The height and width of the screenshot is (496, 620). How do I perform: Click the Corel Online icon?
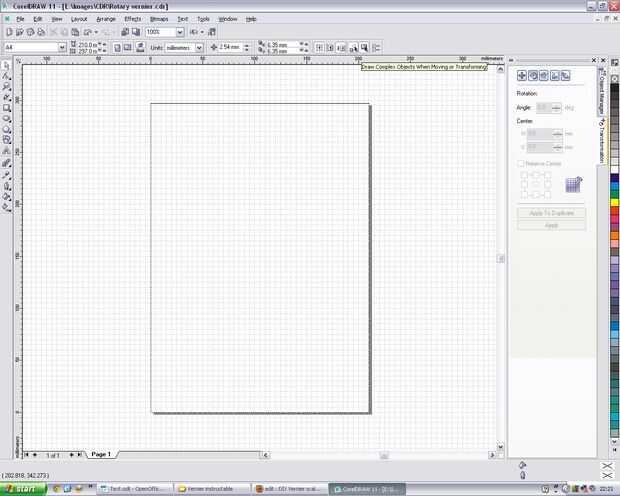212,32
